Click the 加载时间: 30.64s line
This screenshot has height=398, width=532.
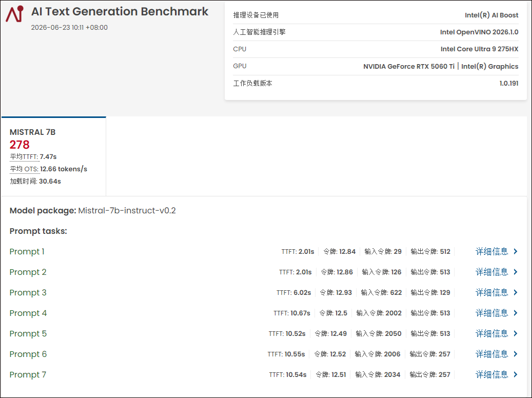35,181
